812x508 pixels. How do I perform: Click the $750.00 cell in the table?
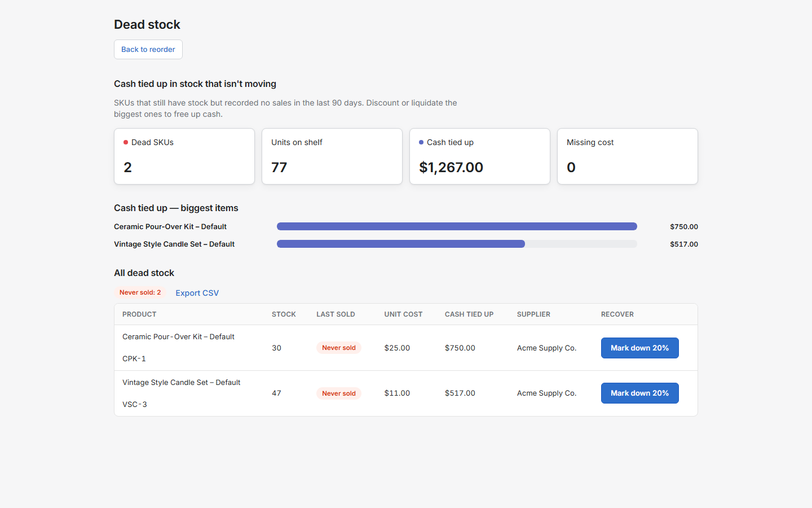tap(460, 348)
